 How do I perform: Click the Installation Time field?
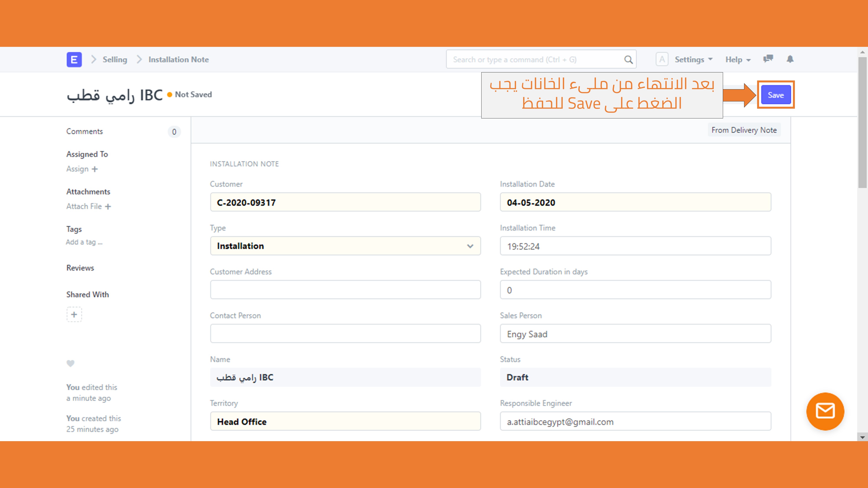636,246
